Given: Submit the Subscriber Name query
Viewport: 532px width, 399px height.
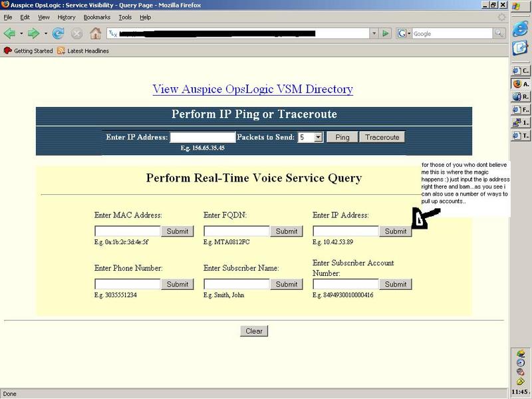Looking at the screenshot, I should [287, 284].
